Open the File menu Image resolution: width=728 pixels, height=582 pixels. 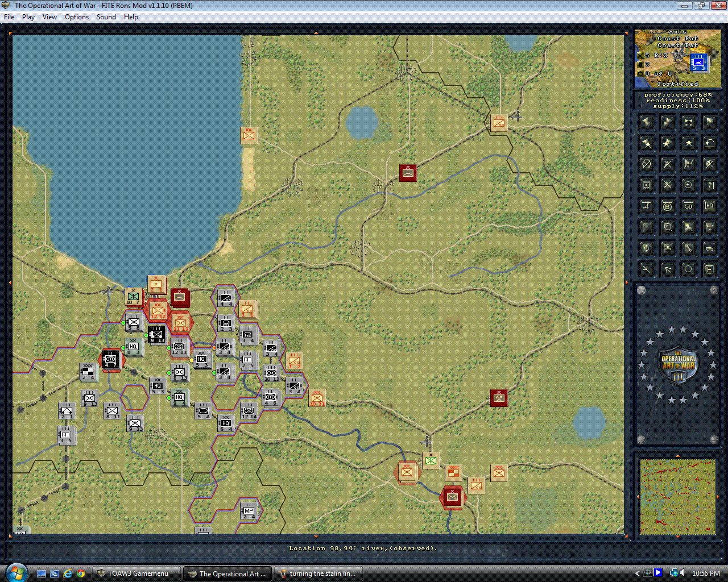(x=9, y=17)
